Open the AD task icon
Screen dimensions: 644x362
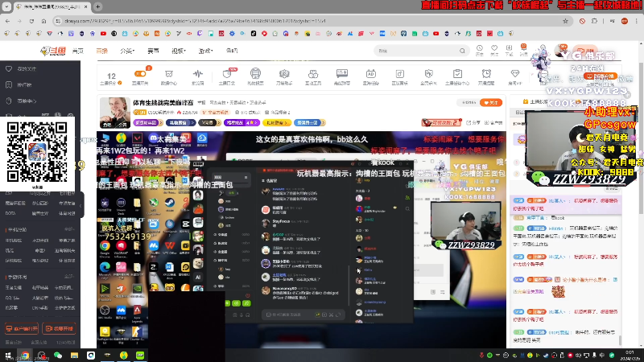[x=370, y=76]
